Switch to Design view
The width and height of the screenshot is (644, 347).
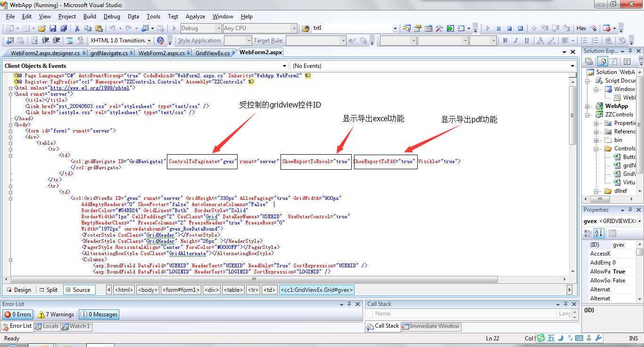[x=19, y=290]
